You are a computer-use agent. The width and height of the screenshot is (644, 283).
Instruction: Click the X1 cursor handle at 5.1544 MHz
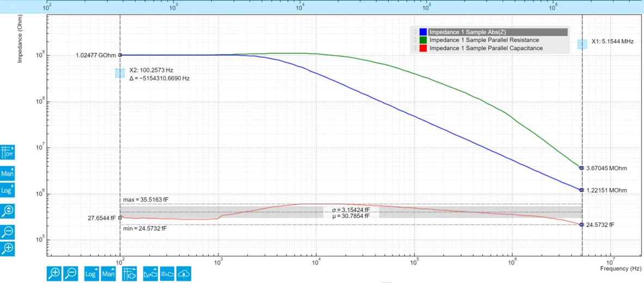tap(582, 44)
